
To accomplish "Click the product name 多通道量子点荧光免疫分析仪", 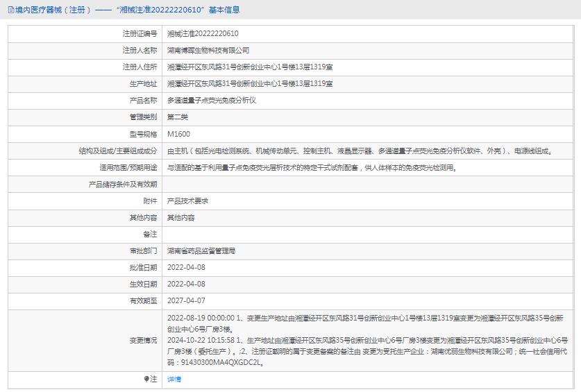I will [212, 101].
